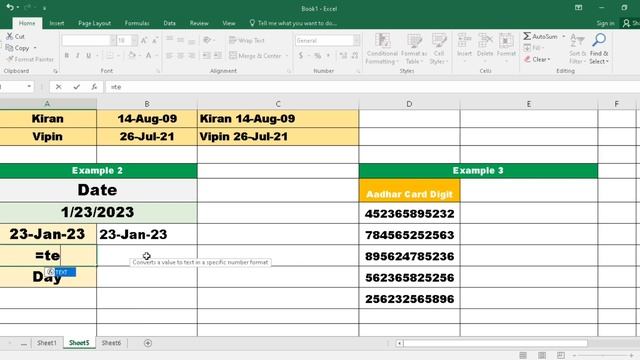The image size is (640, 360).
Task: Click the Cut scissors icon
Action: point(9,36)
